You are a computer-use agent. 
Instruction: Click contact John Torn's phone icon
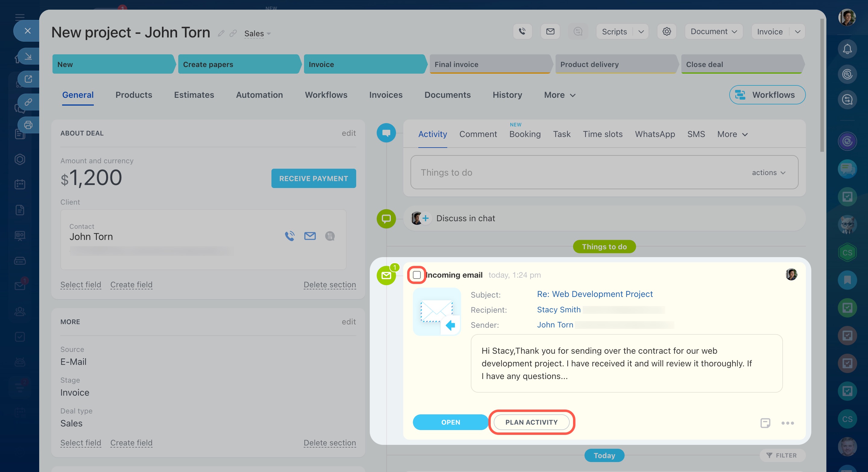(290, 236)
